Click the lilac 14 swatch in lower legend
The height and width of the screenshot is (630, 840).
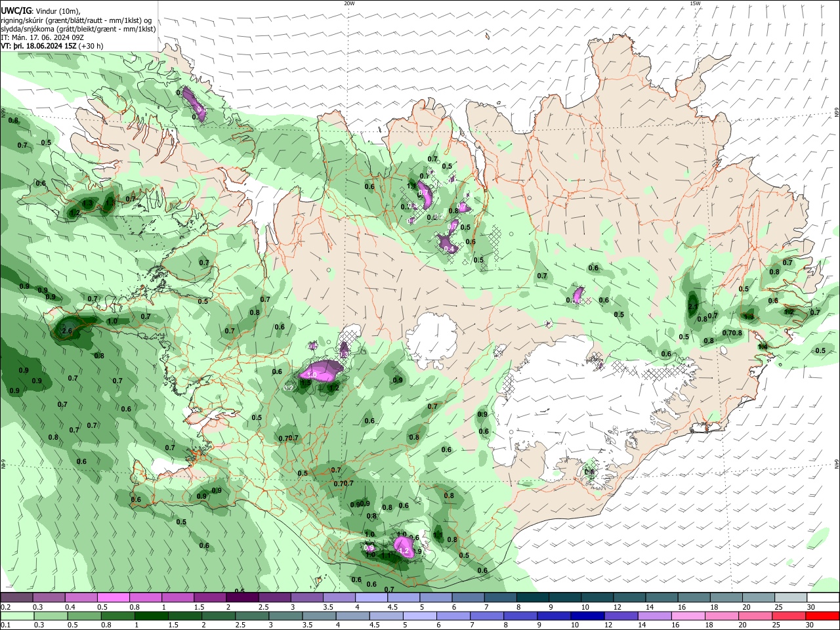(655, 616)
